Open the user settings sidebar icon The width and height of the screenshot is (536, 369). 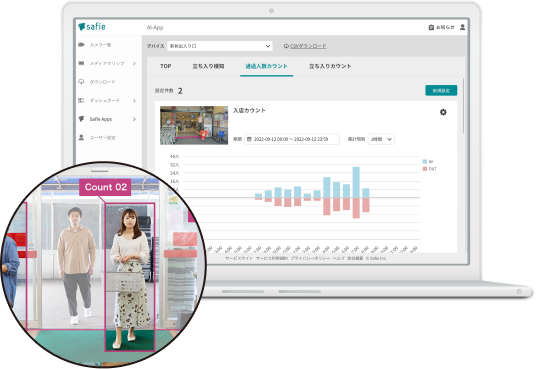coord(81,137)
